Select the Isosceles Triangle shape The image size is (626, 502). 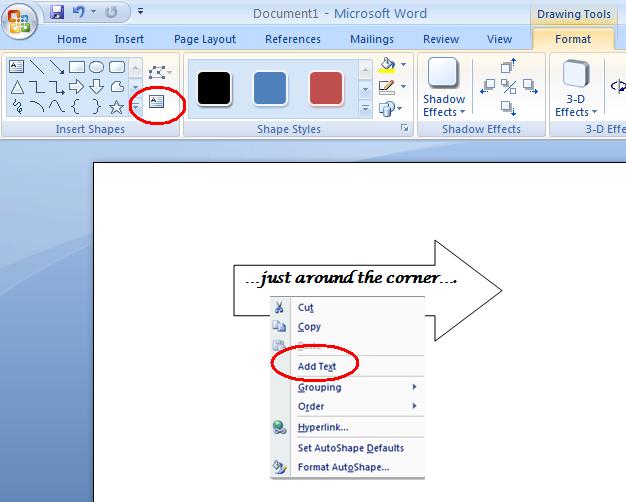point(17,87)
